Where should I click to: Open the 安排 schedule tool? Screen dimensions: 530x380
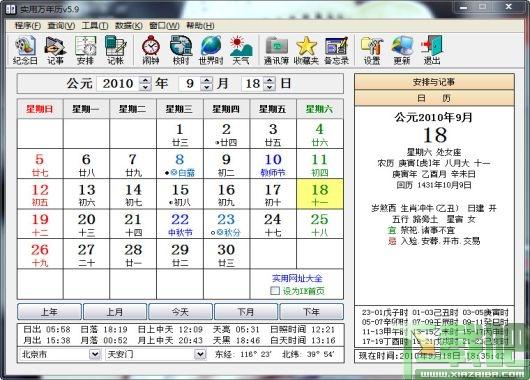(85, 50)
